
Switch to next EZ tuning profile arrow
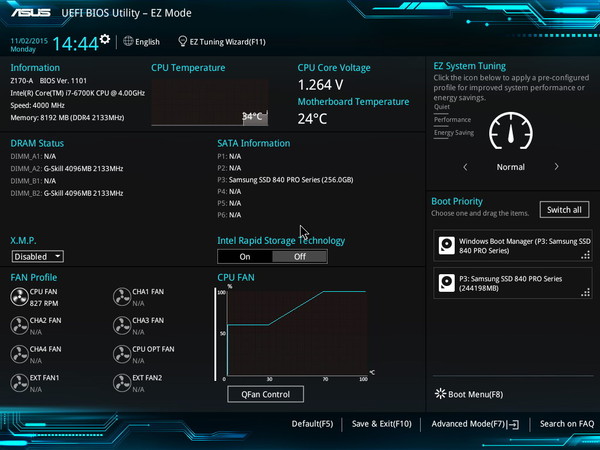point(556,167)
